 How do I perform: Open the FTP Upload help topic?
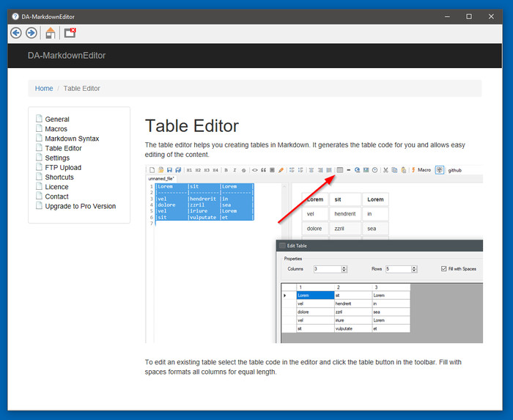click(63, 167)
